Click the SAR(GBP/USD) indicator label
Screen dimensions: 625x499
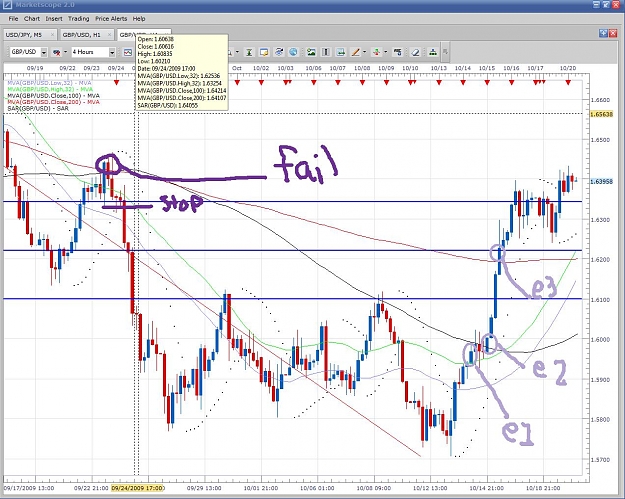pyautogui.click(x=38, y=108)
